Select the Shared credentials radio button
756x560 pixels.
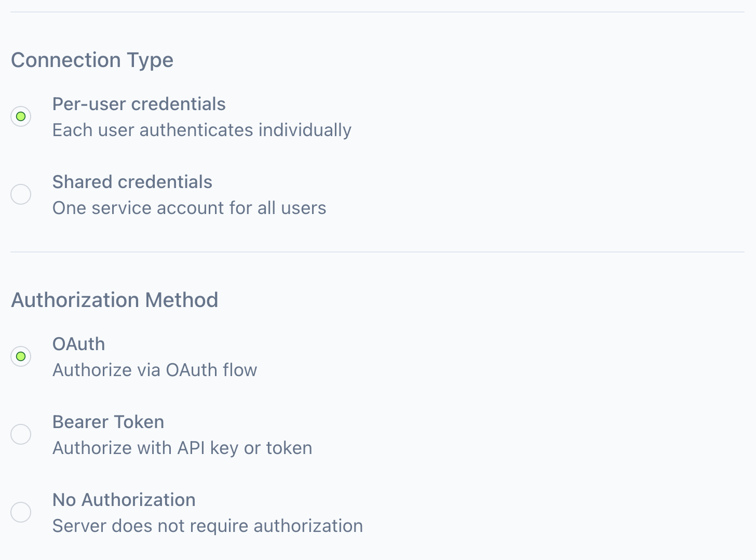[x=21, y=194]
